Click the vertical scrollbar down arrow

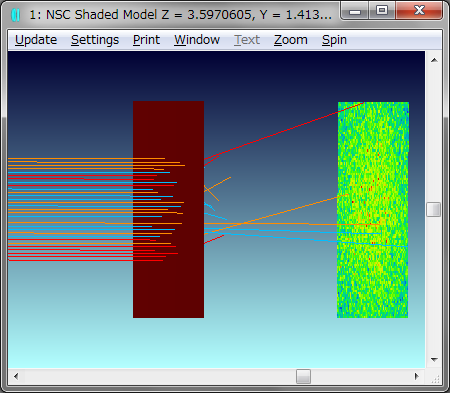[434, 360]
